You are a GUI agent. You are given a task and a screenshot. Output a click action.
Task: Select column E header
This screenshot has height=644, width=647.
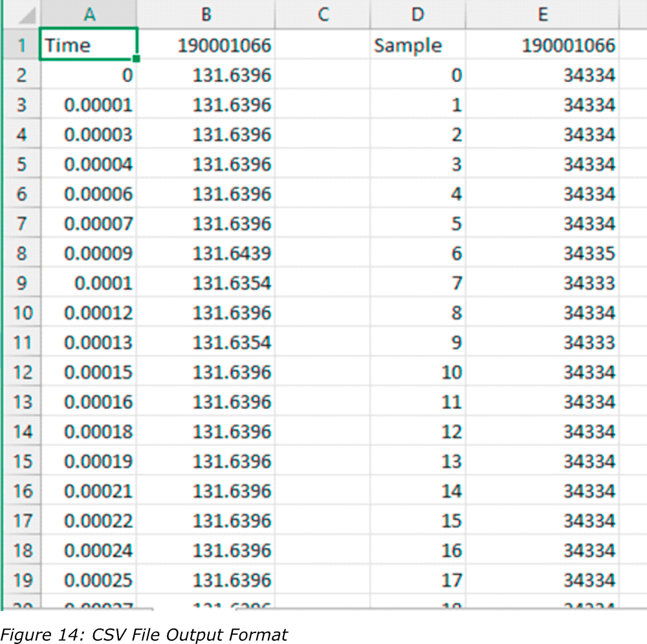542,14
